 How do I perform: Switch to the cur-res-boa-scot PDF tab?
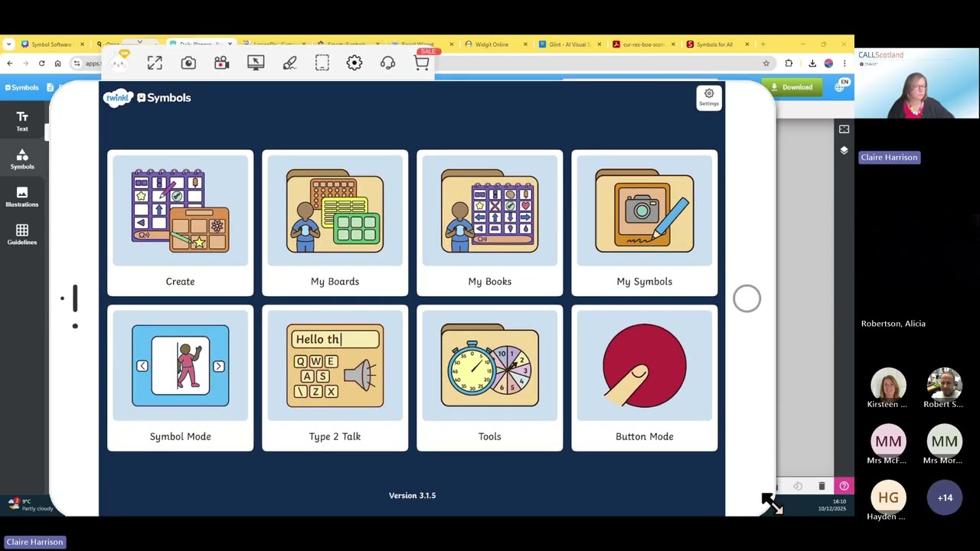[643, 44]
